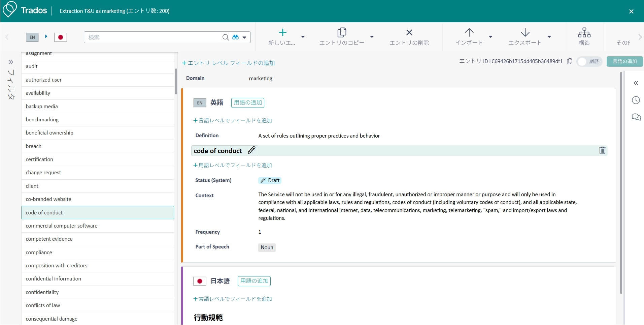
Task: Expand the new entry dropdown arrow
Action: 303,37
